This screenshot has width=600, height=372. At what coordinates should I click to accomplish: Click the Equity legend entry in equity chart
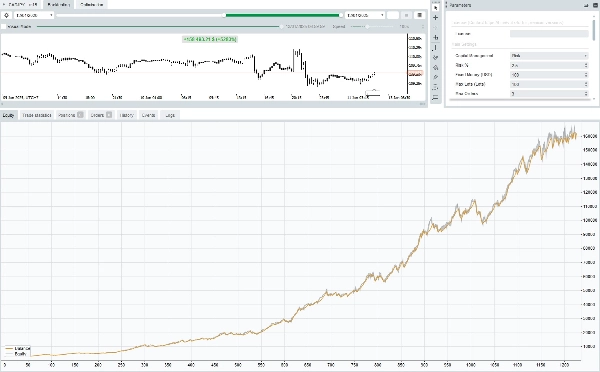click(16, 354)
